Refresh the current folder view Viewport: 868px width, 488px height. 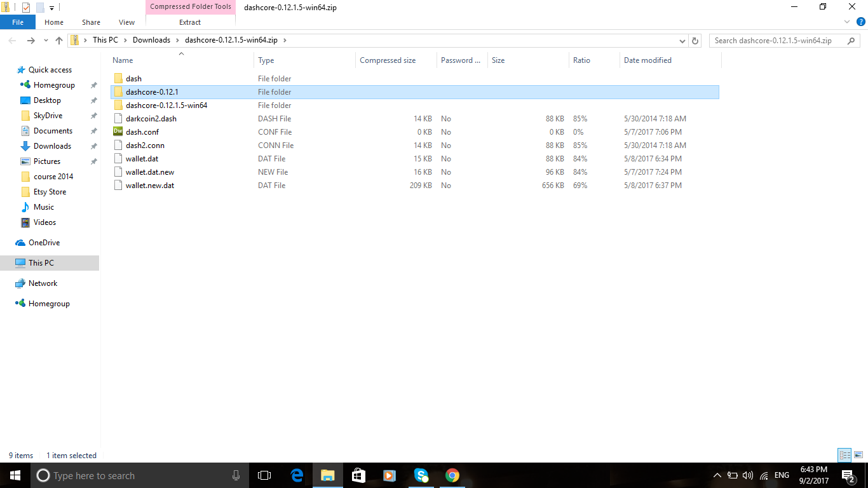[x=695, y=41]
